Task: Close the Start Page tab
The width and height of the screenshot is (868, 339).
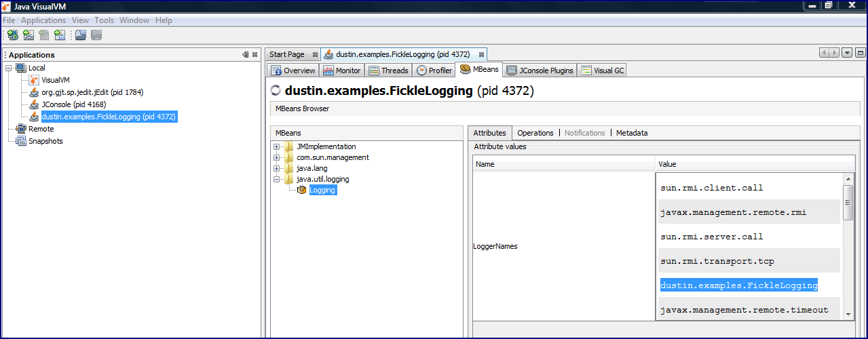Action: coord(315,54)
